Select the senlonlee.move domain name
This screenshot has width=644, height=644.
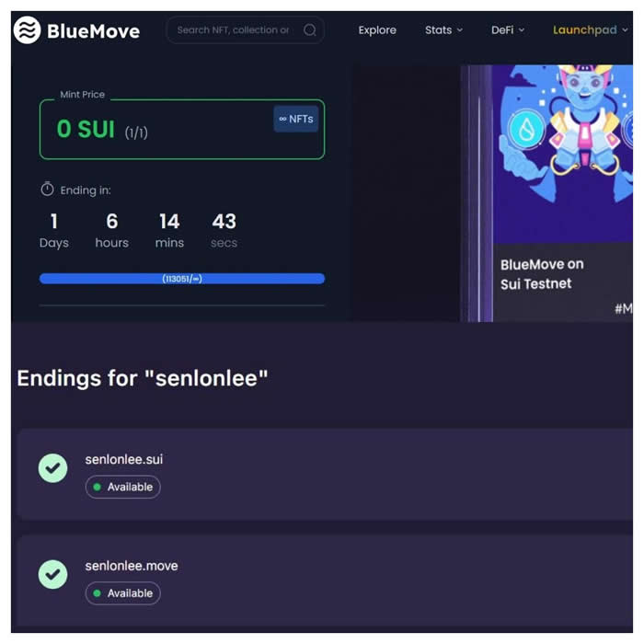point(132,566)
